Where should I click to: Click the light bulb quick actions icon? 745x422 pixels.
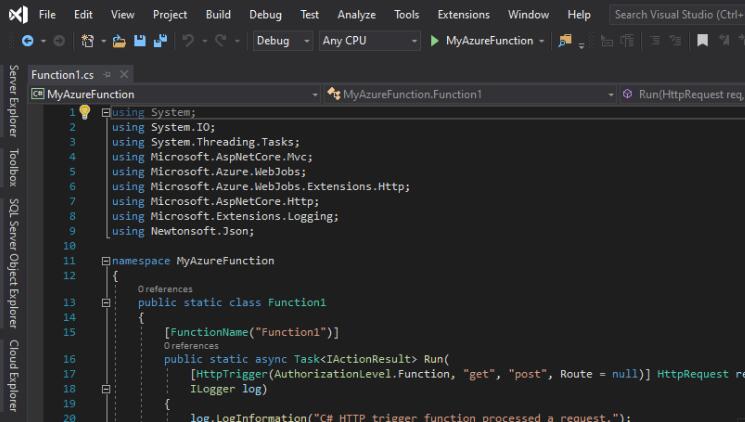coord(85,112)
